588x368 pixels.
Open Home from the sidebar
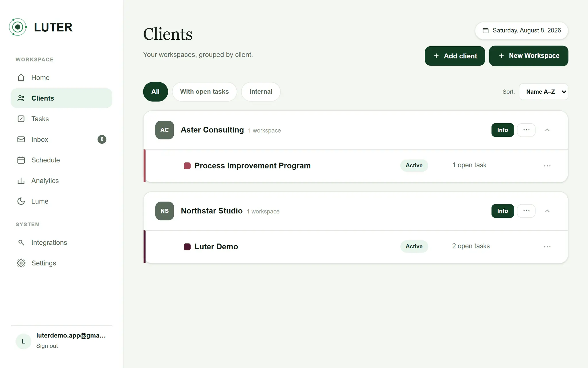pyautogui.click(x=61, y=78)
